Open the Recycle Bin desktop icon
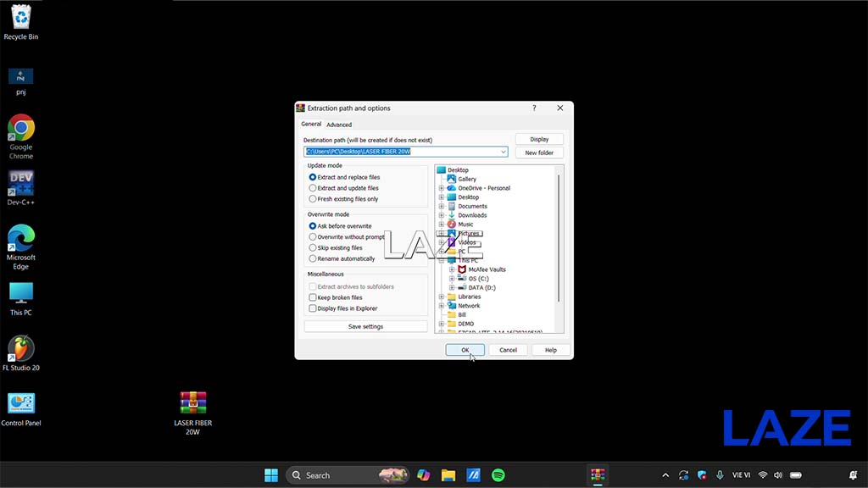The height and width of the screenshot is (488, 868). pos(21,22)
